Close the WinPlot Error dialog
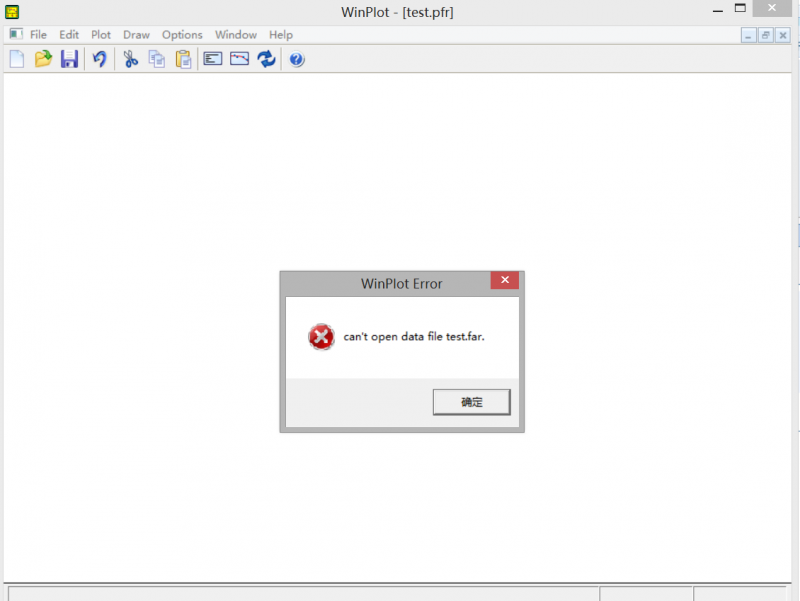Viewport: 800px width, 601px height. 505,280
